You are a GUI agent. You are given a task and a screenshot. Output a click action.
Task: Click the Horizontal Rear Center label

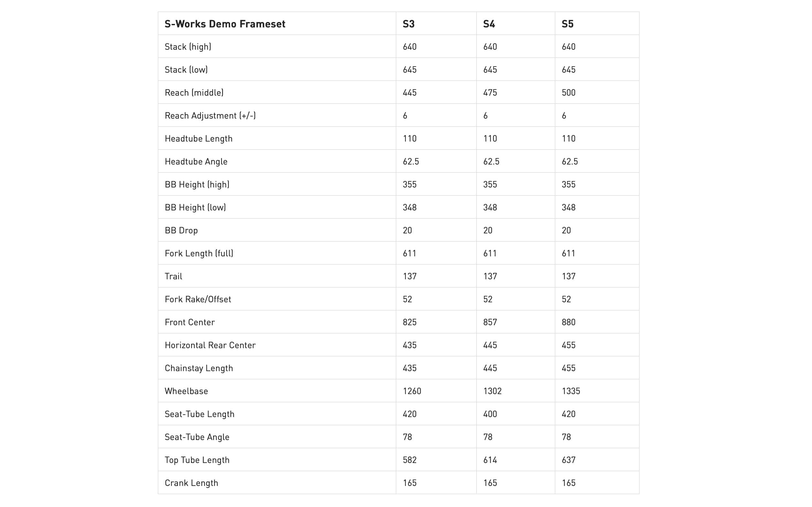point(210,345)
